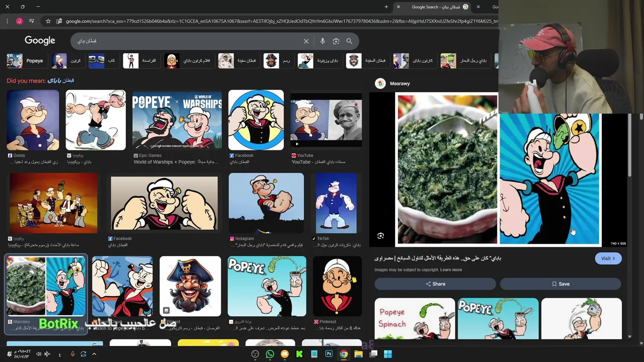View site information icon beside the URL
This screenshot has width=644, height=362.
59,21
